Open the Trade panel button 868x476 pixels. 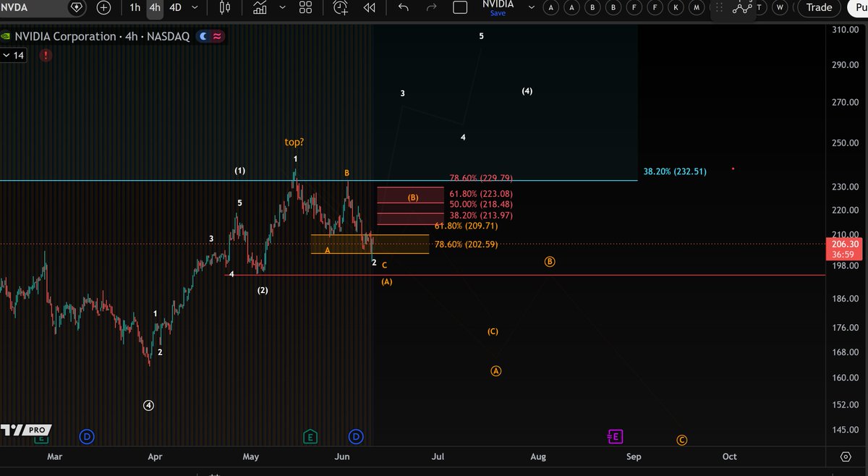pyautogui.click(x=819, y=7)
